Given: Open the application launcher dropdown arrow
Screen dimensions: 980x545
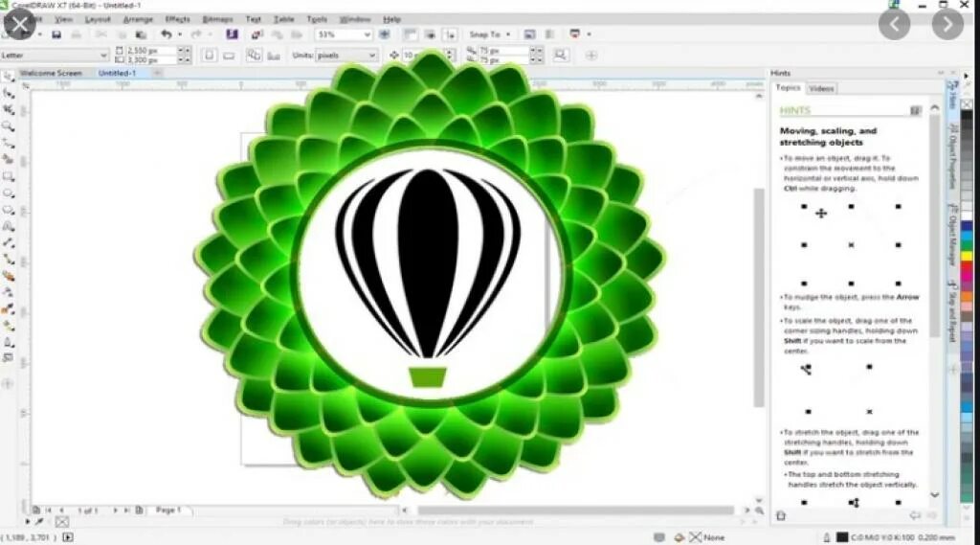Looking at the screenshot, I should click(x=589, y=34).
